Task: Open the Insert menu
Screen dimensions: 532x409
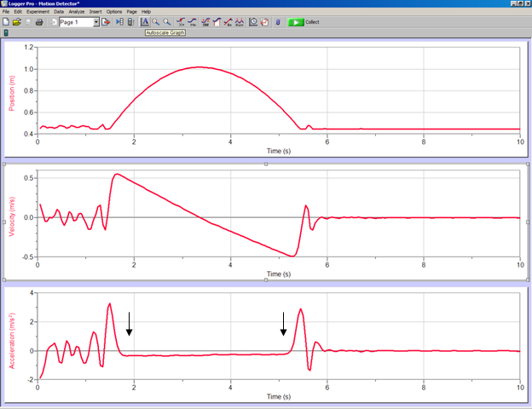Action: (95, 11)
